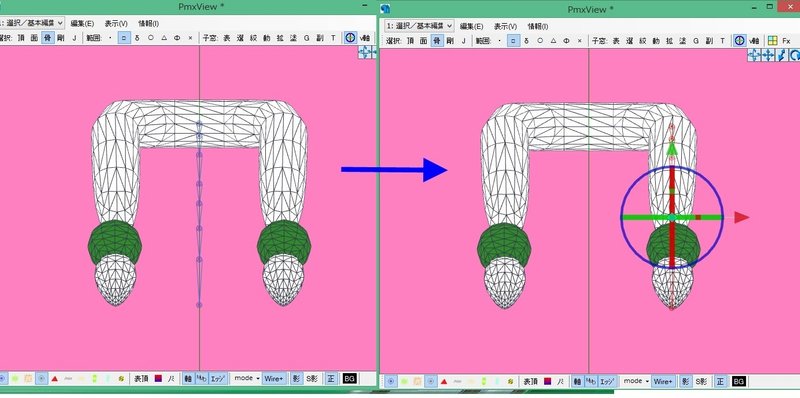Screen dimensions: 800x398
Task: Open the 情報(I) menu in the right window
Action: [538, 27]
